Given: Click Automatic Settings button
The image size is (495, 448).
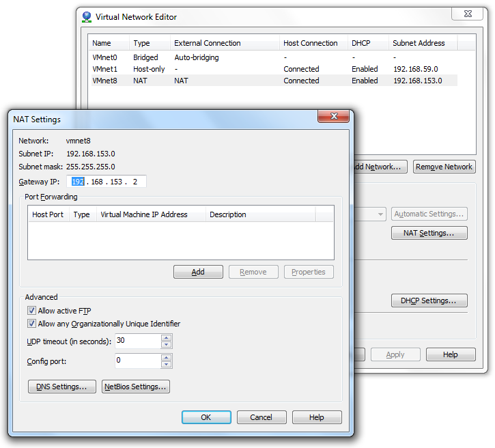Looking at the screenshot, I should click(429, 214).
